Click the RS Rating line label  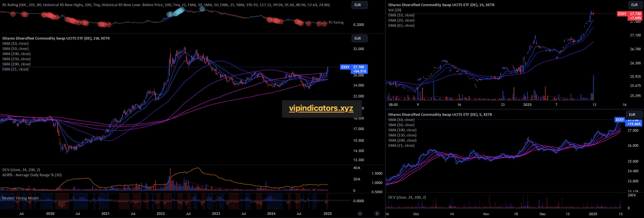point(336,23)
